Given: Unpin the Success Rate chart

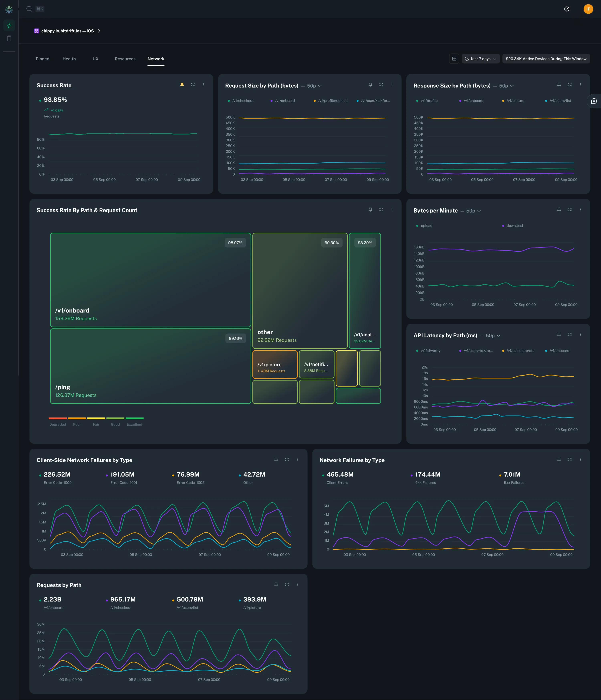Looking at the screenshot, I should coord(182,85).
